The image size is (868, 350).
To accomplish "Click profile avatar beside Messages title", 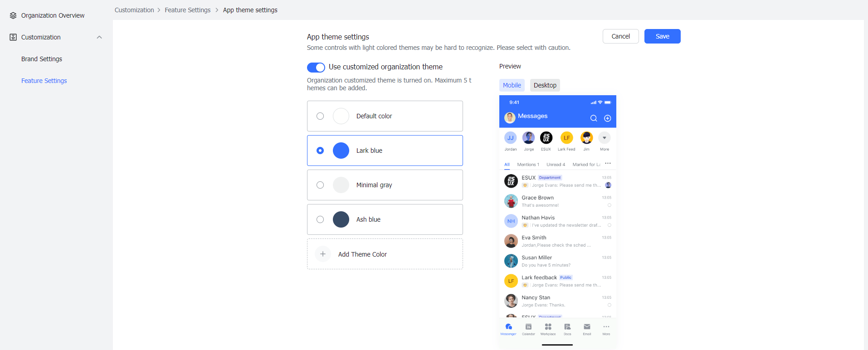I will pyautogui.click(x=510, y=118).
